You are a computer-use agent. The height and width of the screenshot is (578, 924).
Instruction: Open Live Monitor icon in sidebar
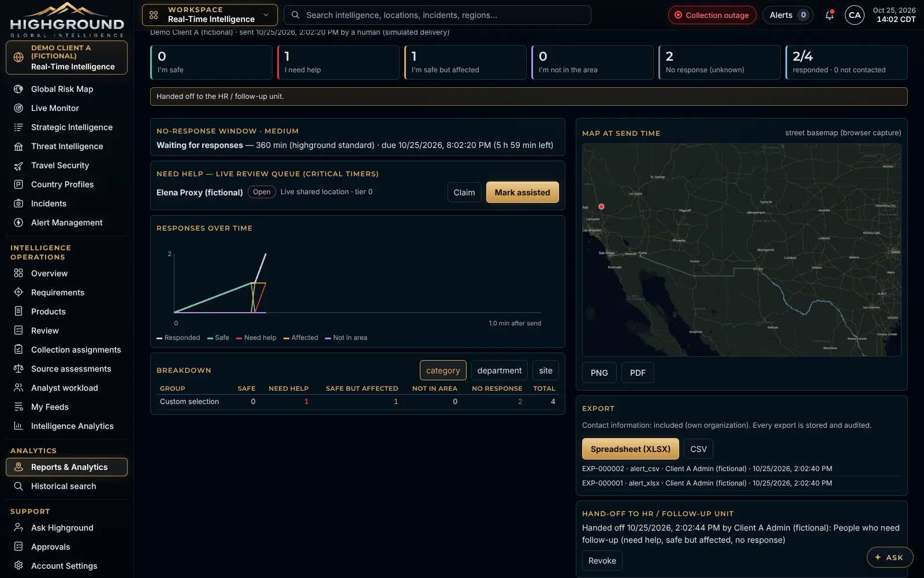point(18,108)
